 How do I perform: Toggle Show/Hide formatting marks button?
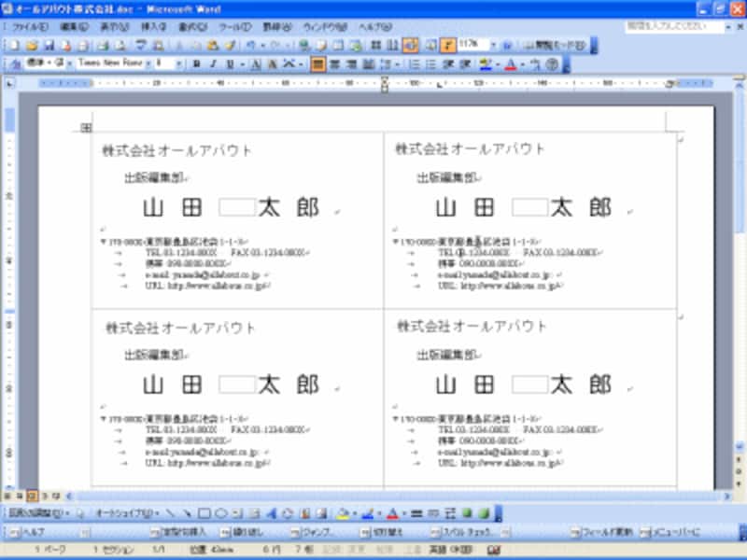tap(447, 45)
